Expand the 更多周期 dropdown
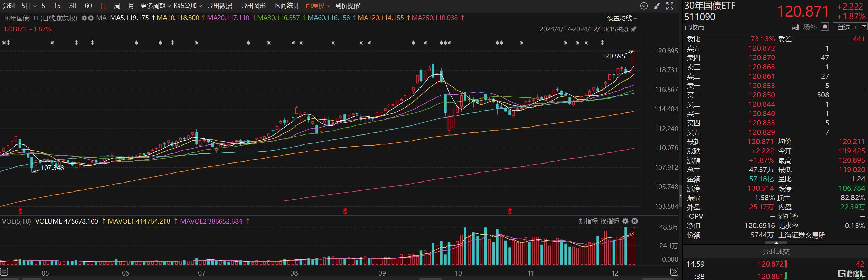Viewport: 868px width, 280px height. 155,6
